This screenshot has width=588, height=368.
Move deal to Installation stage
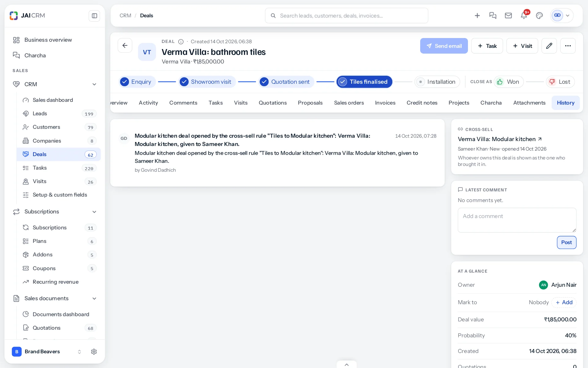437,82
